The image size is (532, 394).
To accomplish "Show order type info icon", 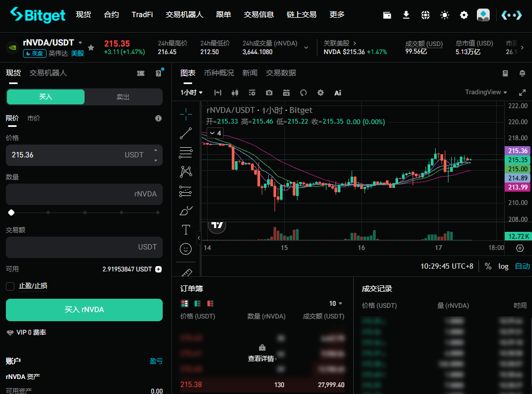I will (158, 118).
